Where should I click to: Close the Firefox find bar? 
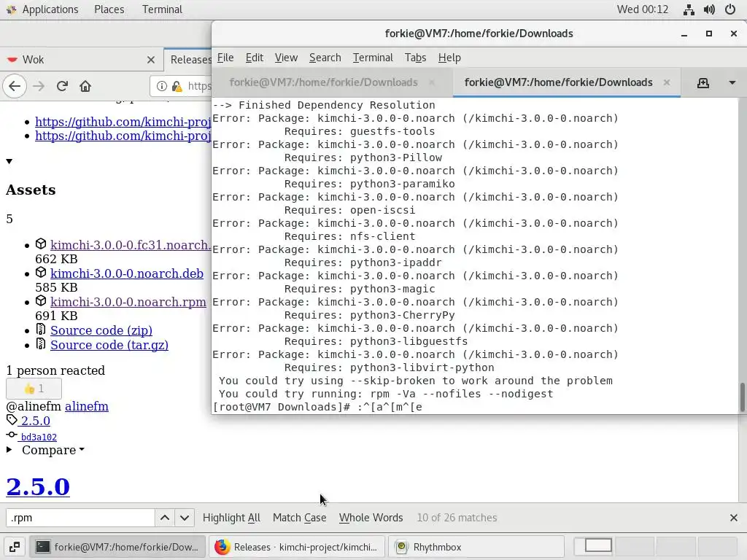[734, 518]
